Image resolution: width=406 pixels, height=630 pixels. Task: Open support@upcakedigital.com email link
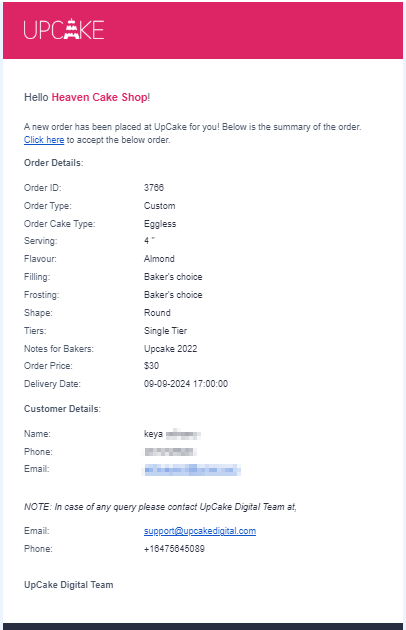tap(200, 531)
